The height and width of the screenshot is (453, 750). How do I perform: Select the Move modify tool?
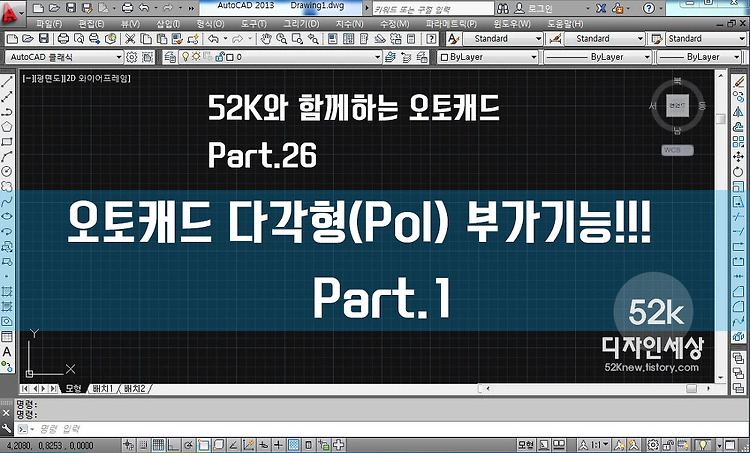[739, 156]
